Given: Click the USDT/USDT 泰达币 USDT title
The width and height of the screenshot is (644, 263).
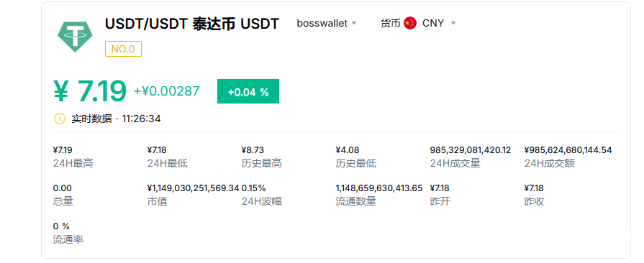Looking at the screenshot, I should pyautogui.click(x=192, y=24).
